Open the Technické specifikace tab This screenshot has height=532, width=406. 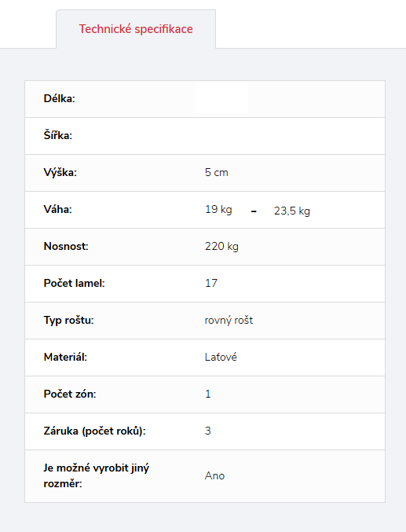pyautogui.click(x=136, y=29)
